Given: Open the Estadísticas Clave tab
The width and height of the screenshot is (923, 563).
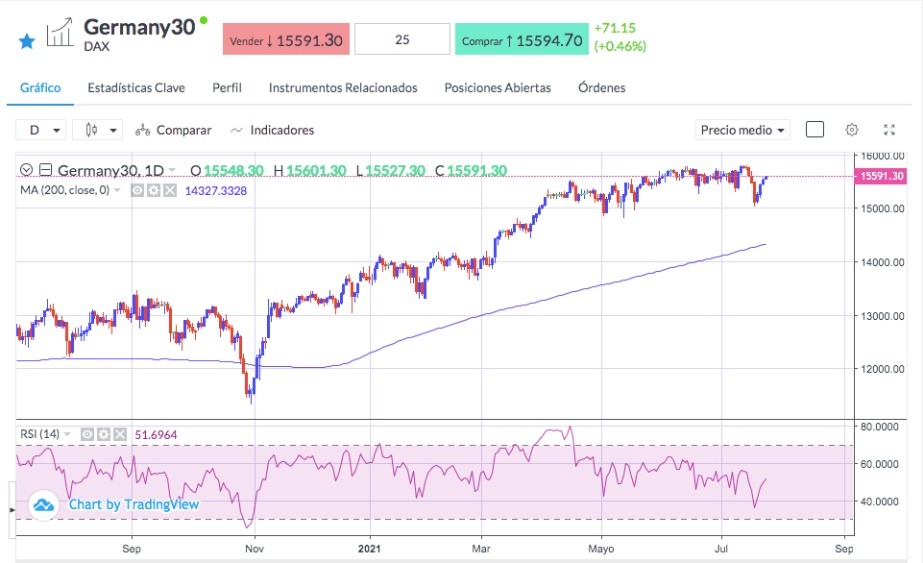Looking at the screenshot, I should click(136, 88).
